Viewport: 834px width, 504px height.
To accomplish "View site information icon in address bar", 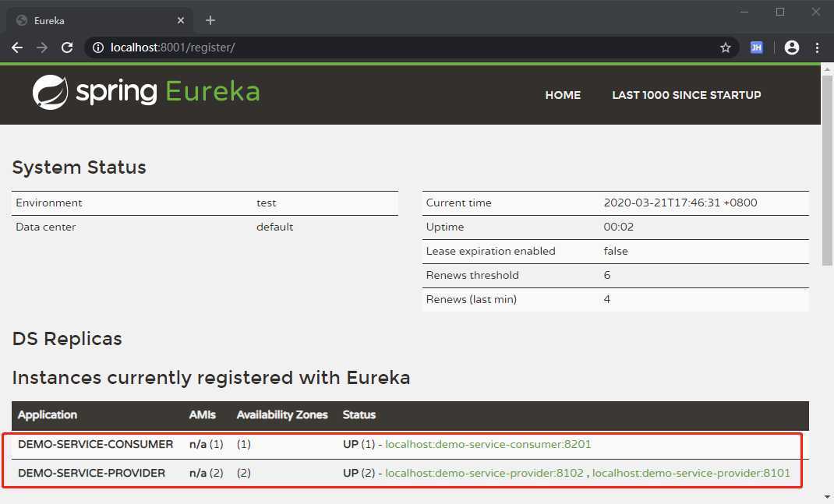I will coord(98,48).
